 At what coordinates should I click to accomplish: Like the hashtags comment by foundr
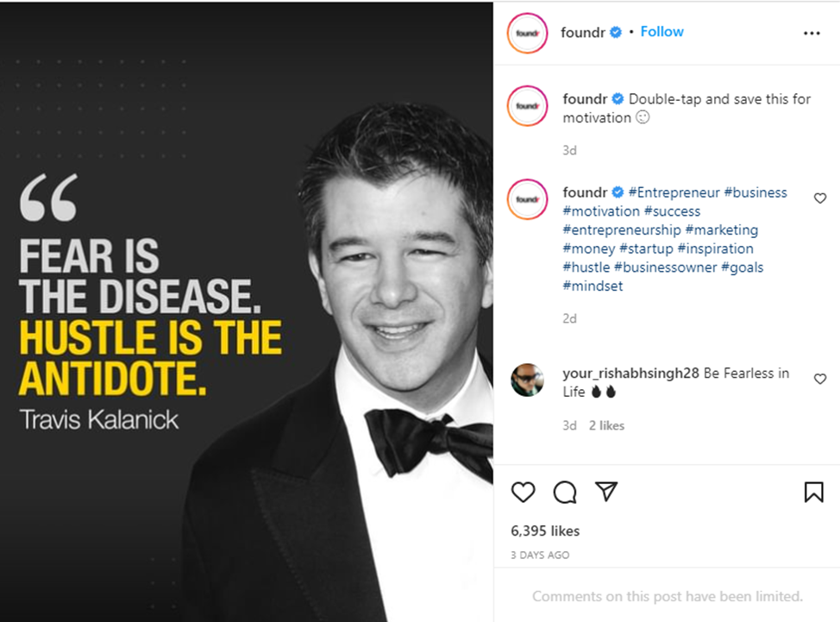[x=820, y=198]
